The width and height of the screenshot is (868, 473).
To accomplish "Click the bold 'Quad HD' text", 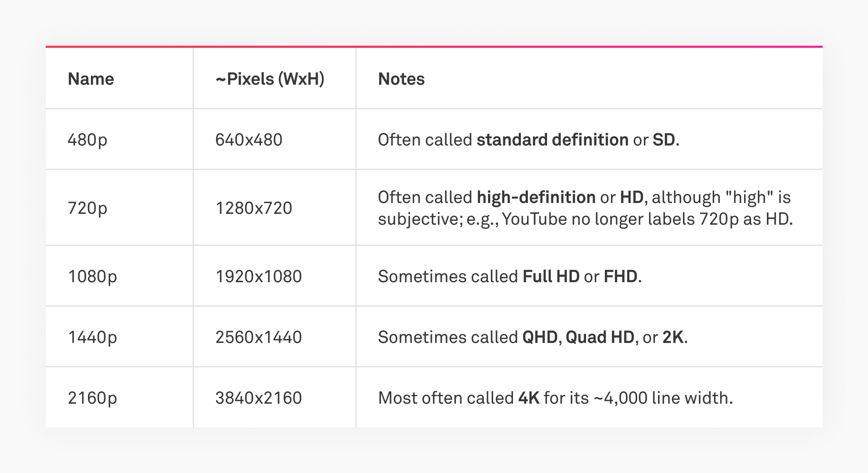I will (x=600, y=337).
